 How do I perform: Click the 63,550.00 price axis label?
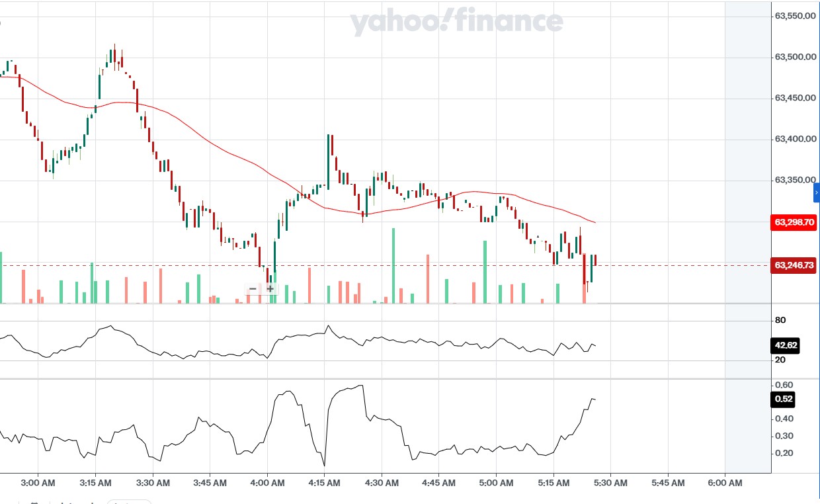(x=794, y=15)
